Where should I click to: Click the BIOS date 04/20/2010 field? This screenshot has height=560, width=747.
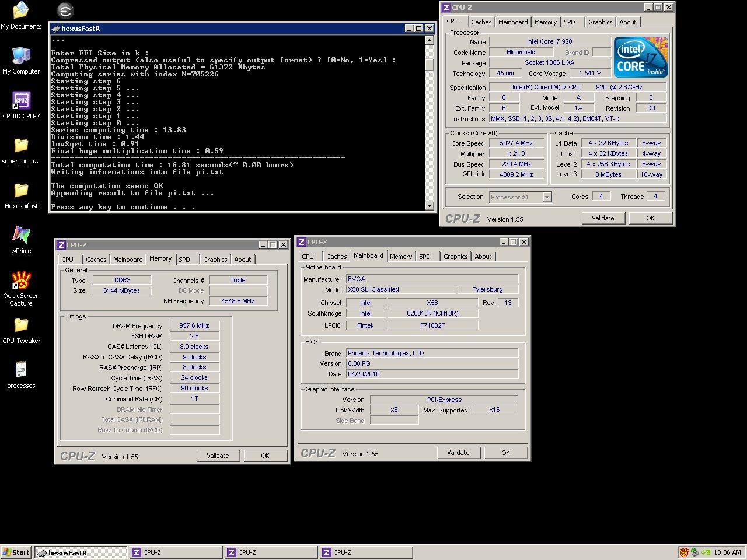(x=432, y=374)
